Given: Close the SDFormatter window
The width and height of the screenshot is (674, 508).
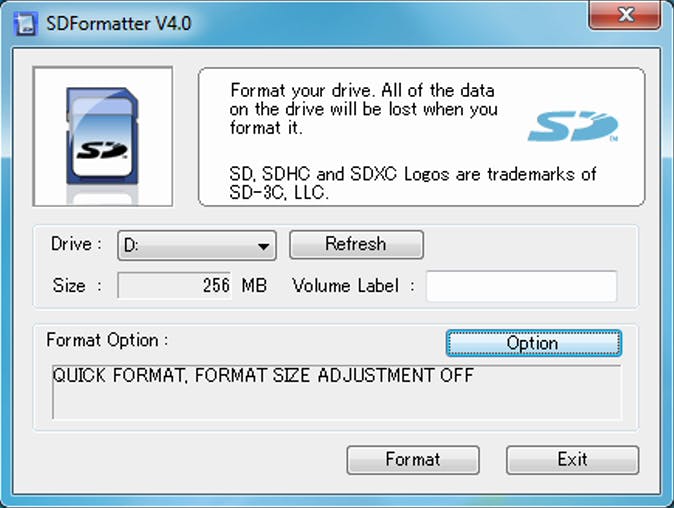Looking at the screenshot, I should pos(625,15).
